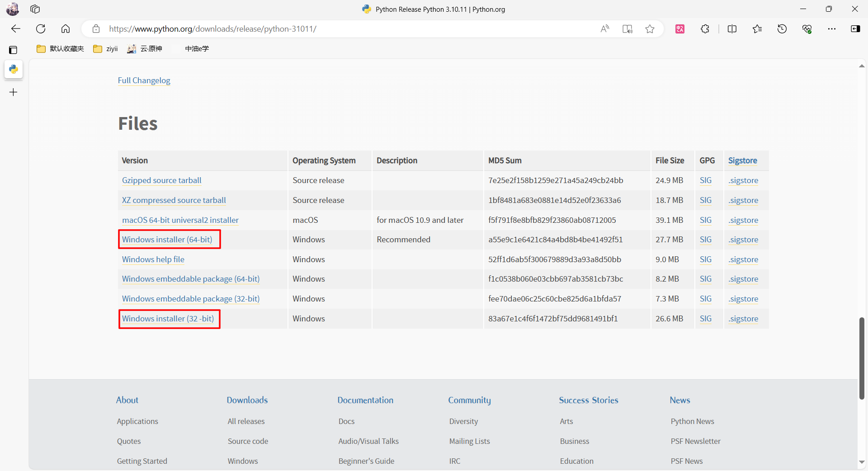Expand the 默认收藏夹 bookmarks folder

point(61,49)
